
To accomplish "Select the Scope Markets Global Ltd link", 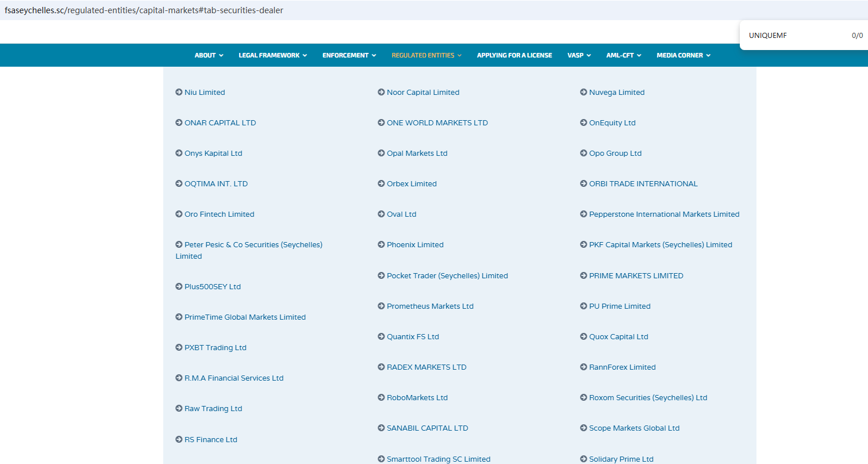I will tap(634, 428).
